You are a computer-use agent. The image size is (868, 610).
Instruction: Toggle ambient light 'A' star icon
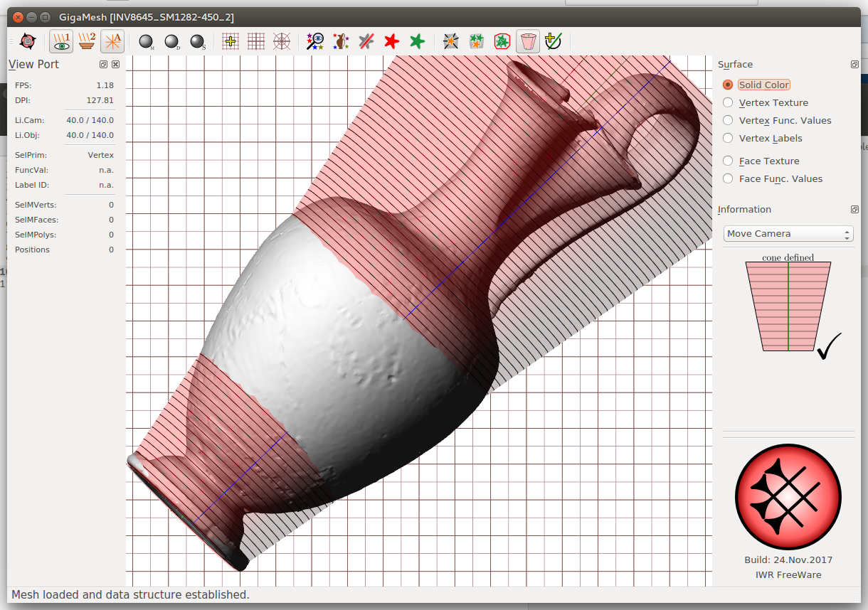point(112,42)
